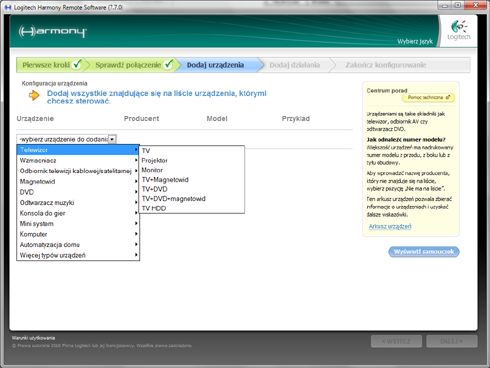Click the Harmony logo
490x368 pixels.
coord(52,32)
